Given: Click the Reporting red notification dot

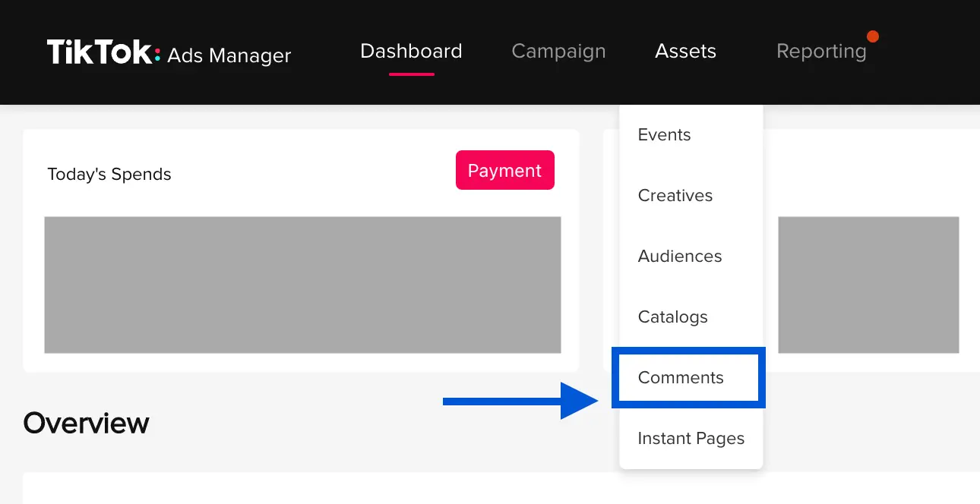Looking at the screenshot, I should pos(873,36).
